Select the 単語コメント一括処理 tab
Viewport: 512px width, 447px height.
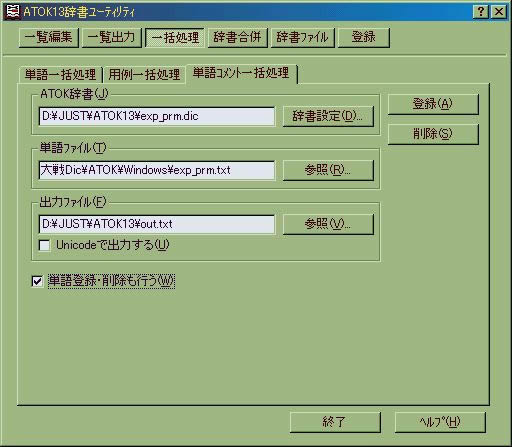(241, 73)
